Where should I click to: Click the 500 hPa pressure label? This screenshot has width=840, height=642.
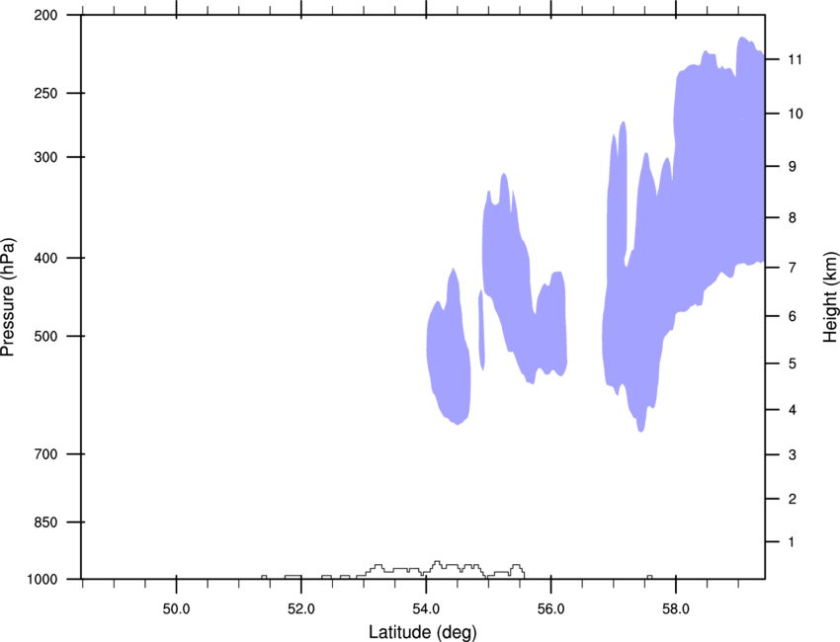tap(45, 336)
